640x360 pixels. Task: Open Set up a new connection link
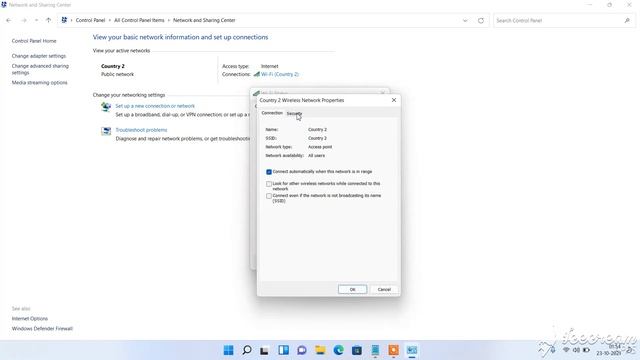155,106
